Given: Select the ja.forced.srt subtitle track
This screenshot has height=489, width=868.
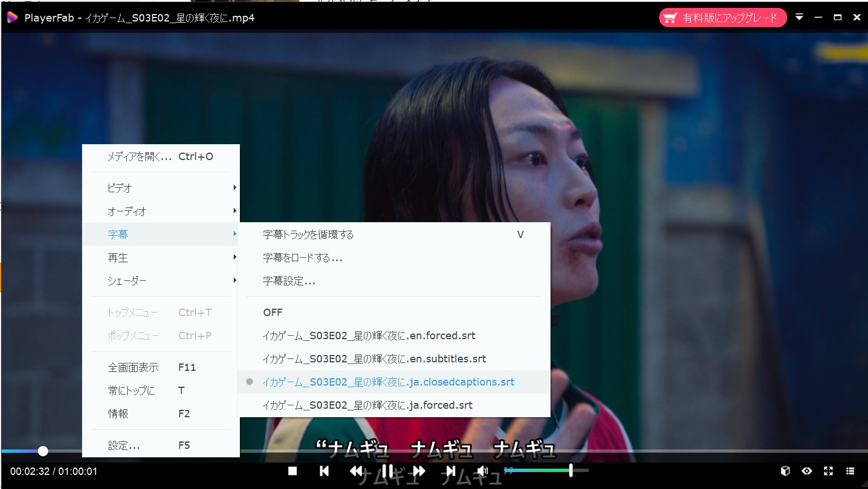Looking at the screenshot, I should tap(394, 405).
